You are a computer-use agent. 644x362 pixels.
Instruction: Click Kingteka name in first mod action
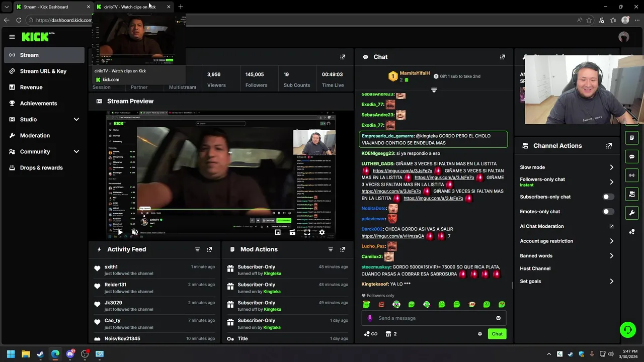(x=272, y=274)
